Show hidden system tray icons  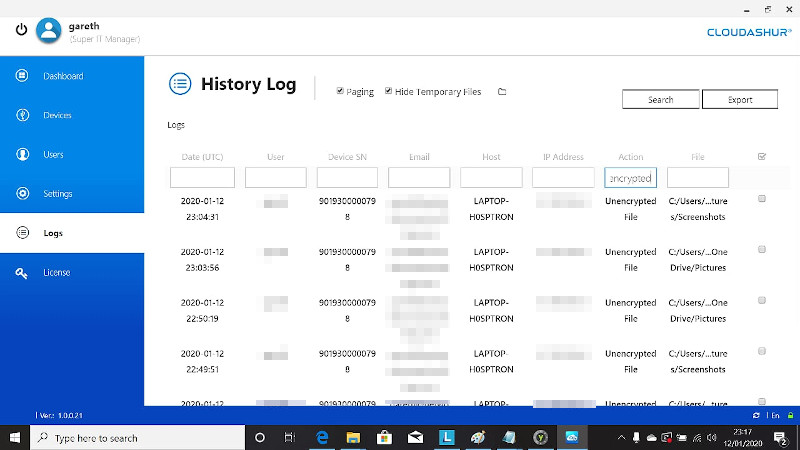pos(621,438)
